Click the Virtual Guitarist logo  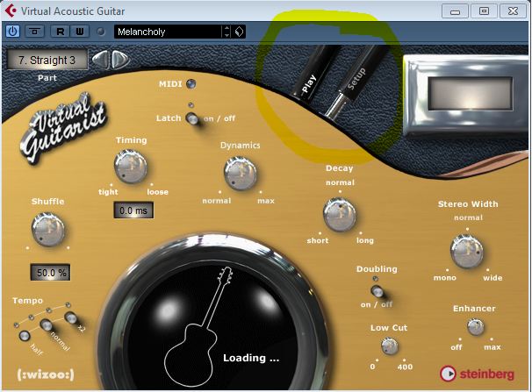pyautogui.click(x=63, y=128)
